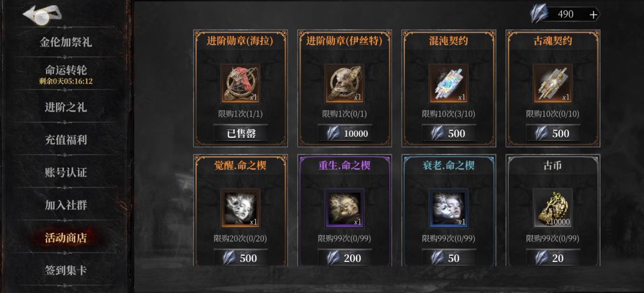
Task: Go to the 充值福利 tab
Action: [x=66, y=140]
